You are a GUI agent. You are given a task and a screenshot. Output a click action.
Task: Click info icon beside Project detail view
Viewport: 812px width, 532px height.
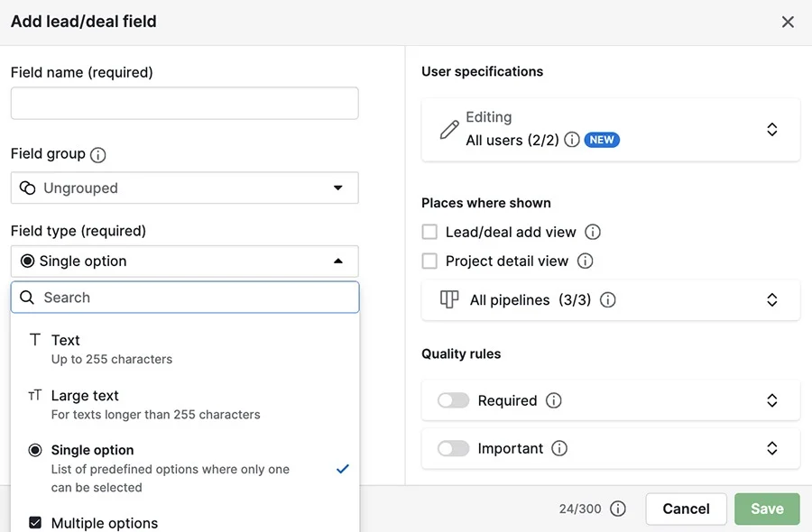click(585, 261)
